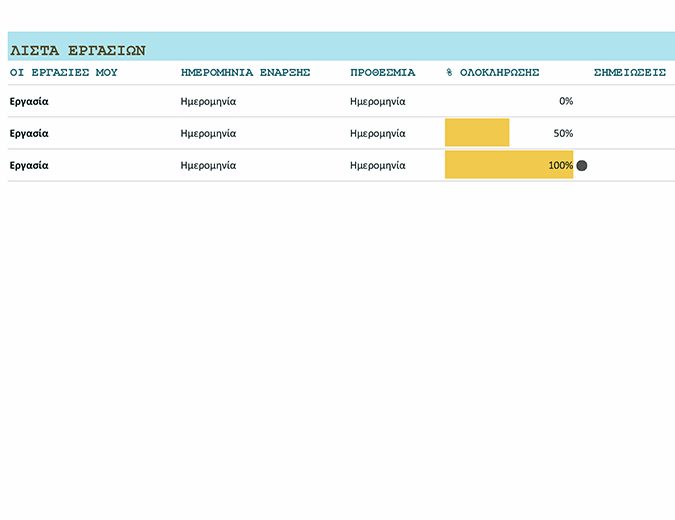Viewport: 675px width, 520px height.
Task: Select the ΗΜΕΡΟΜΗΝΙΑ ΕΝΑΡΞΗΣ column header
Action: point(245,73)
